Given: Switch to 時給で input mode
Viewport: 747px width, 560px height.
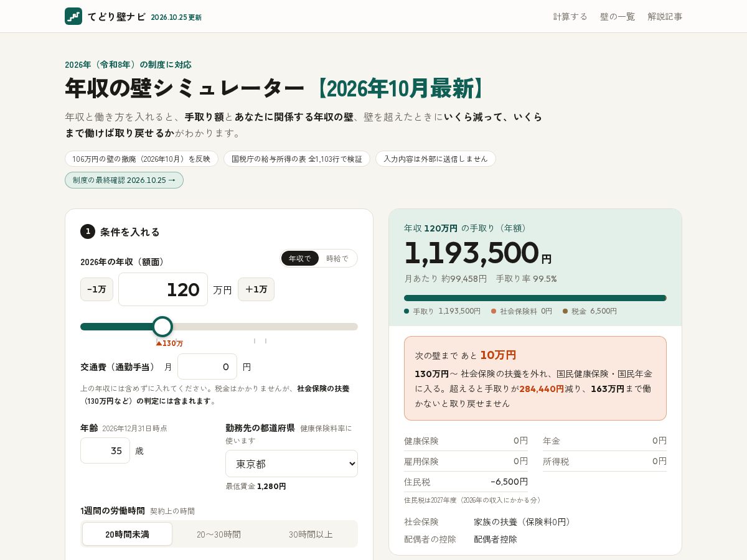Looking at the screenshot, I should tap(337, 258).
